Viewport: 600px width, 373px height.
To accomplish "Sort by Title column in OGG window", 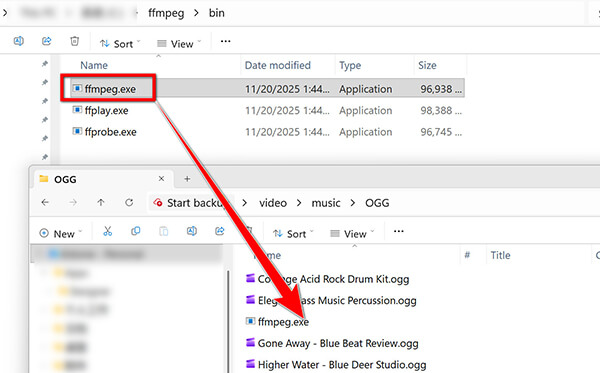I will tap(501, 255).
